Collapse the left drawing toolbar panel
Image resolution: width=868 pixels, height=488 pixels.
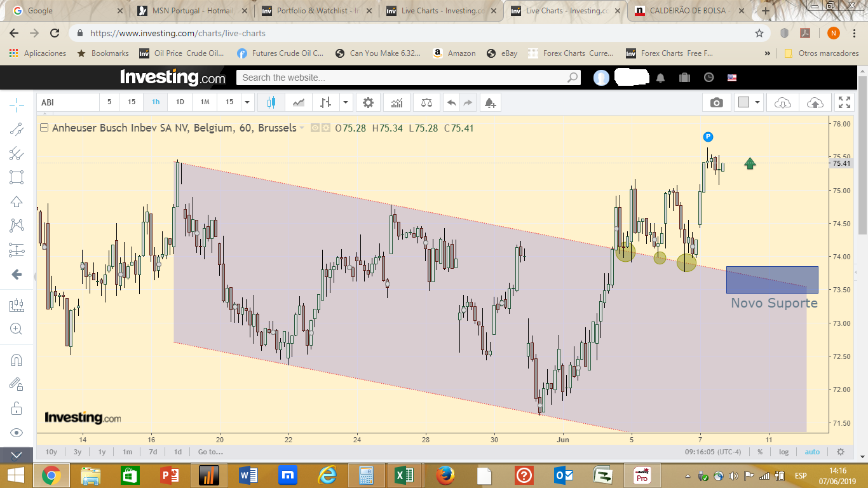[17, 455]
